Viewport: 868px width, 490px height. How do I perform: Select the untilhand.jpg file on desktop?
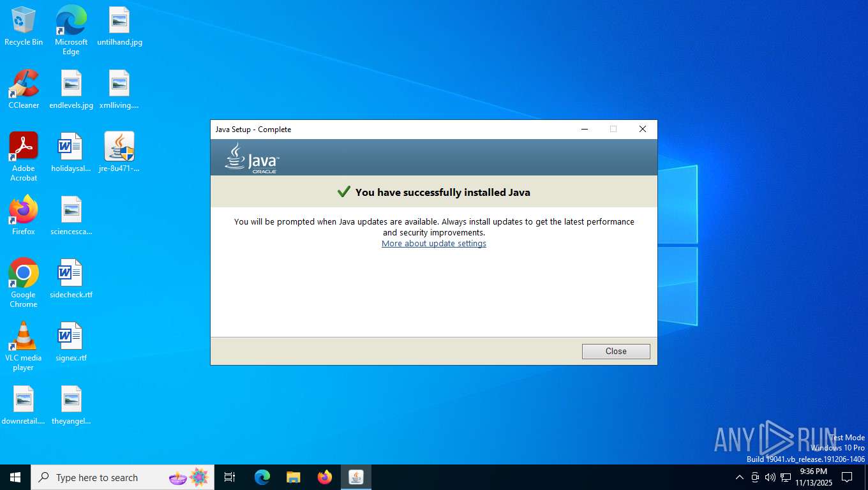click(x=119, y=26)
